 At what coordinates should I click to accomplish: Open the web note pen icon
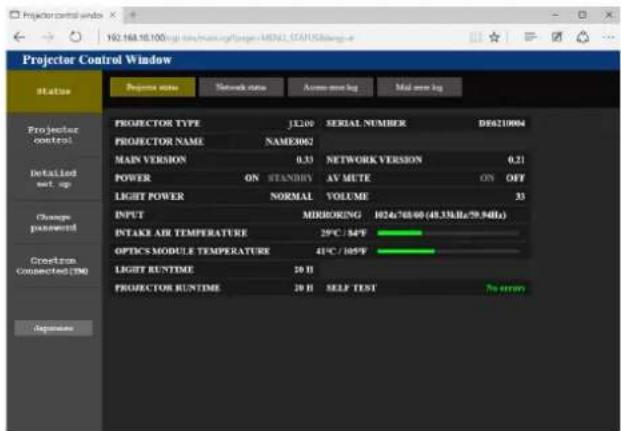tap(557, 37)
